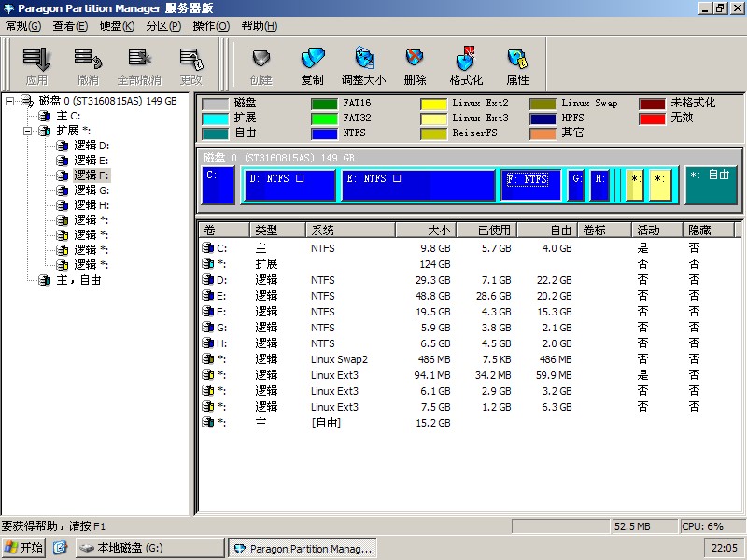Click the 无效 legend color swatch

tap(652, 119)
